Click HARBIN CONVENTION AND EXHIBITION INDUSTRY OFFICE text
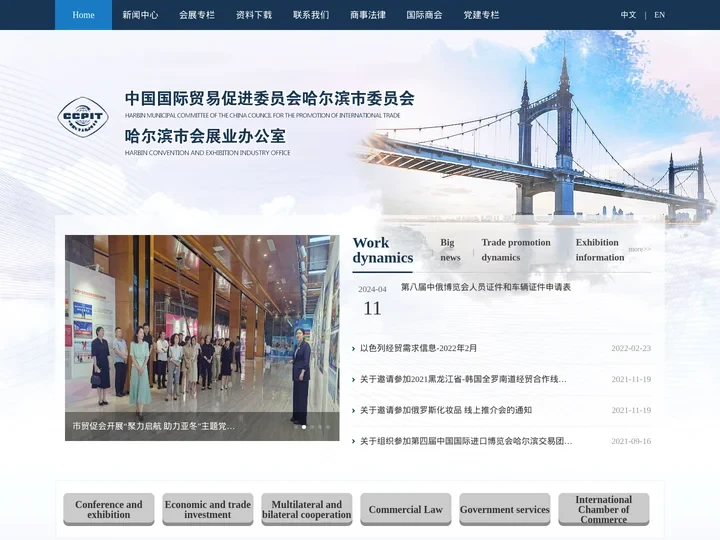 pos(208,152)
